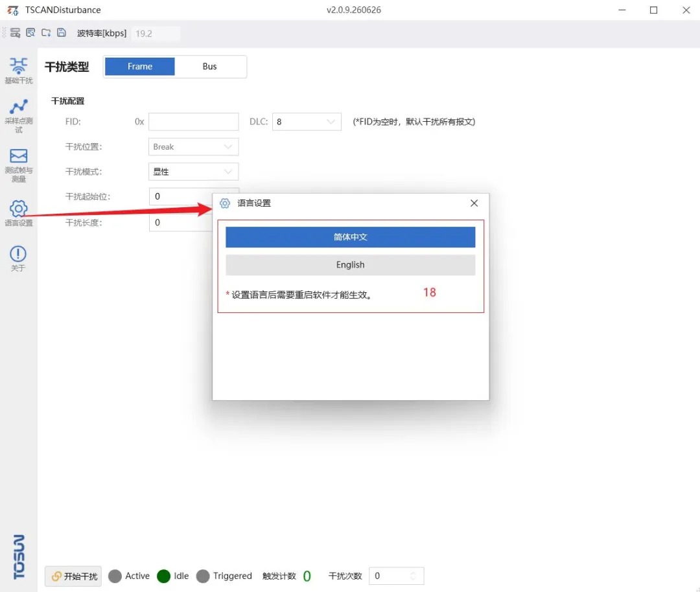Maximize the TSCANDisturbance window
700x592 pixels.
click(x=653, y=10)
